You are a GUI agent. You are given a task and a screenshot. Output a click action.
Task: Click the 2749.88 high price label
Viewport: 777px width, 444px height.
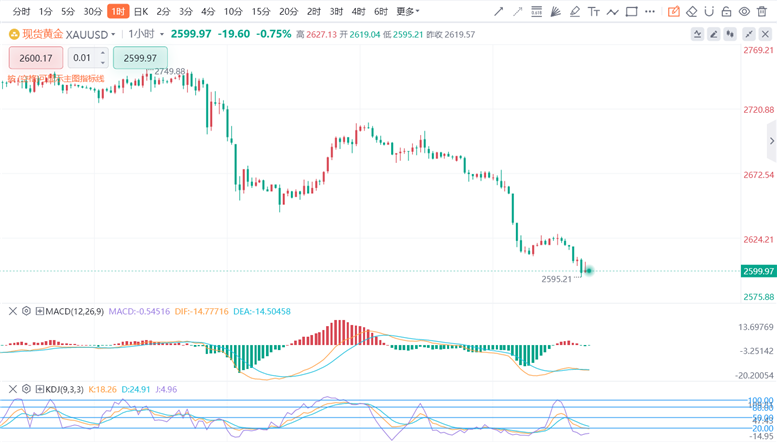click(x=170, y=71)
